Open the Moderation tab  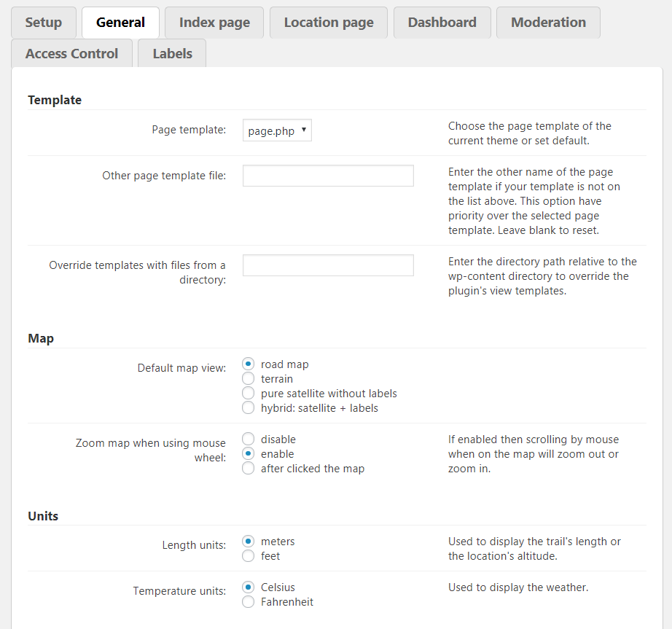click(548, 23)
